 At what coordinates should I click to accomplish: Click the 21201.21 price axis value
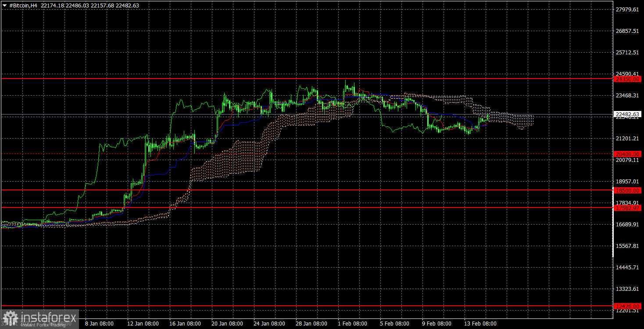point(628,138)
